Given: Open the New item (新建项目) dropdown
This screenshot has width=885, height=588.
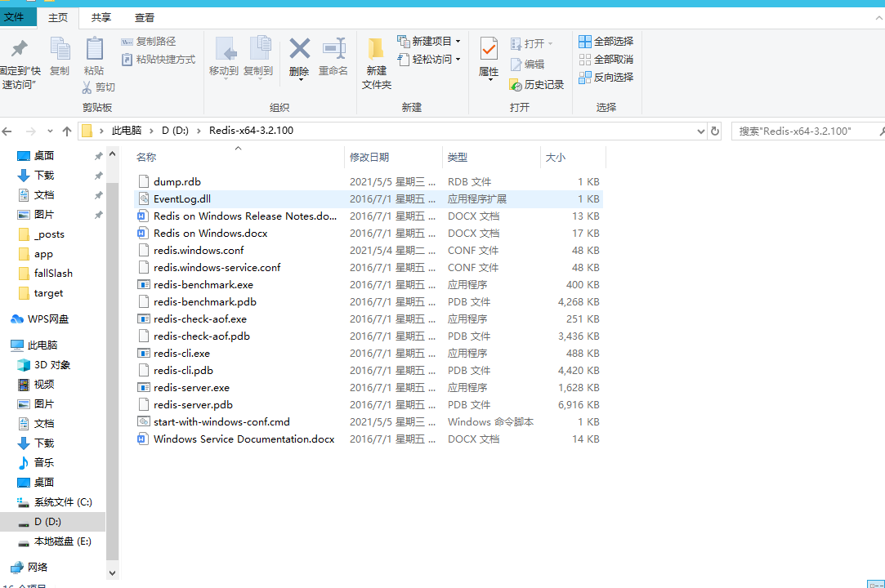Looking at the screenshot, I should (x=429, y=41).
